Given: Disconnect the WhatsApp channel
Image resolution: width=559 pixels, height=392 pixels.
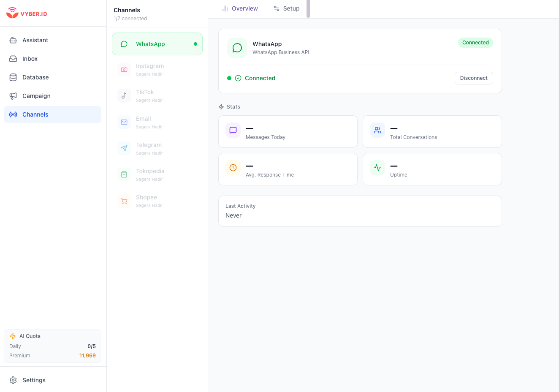Looking at the screenshot, I should pyautogui.click(x=474, y=78).
